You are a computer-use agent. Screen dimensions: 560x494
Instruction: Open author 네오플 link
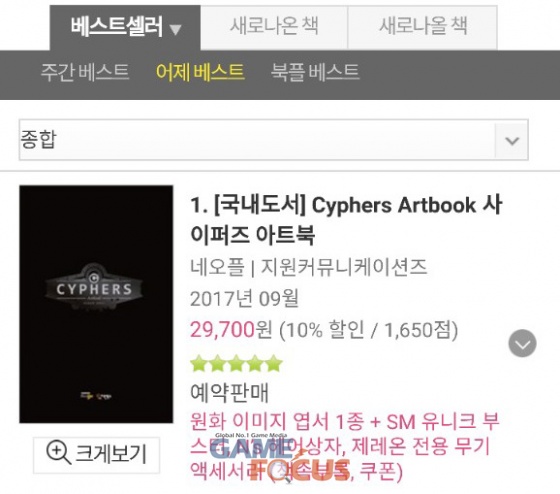217,267
